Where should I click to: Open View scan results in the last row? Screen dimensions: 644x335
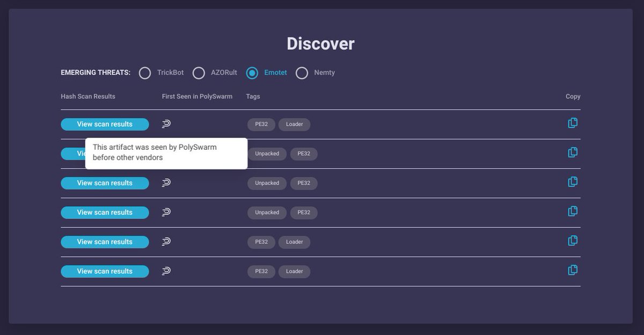(105, 272)
